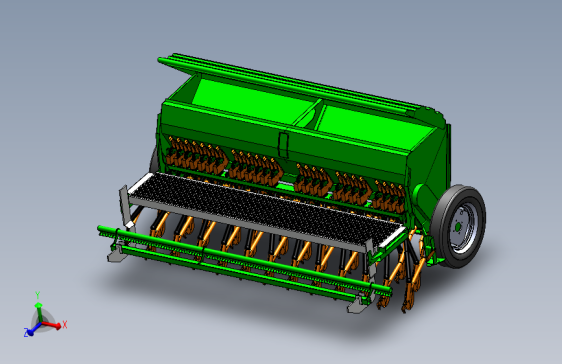Click the green Y axis arrow of the triad
The width and height of the screenshot is (562, 364).
coord(39,312)
